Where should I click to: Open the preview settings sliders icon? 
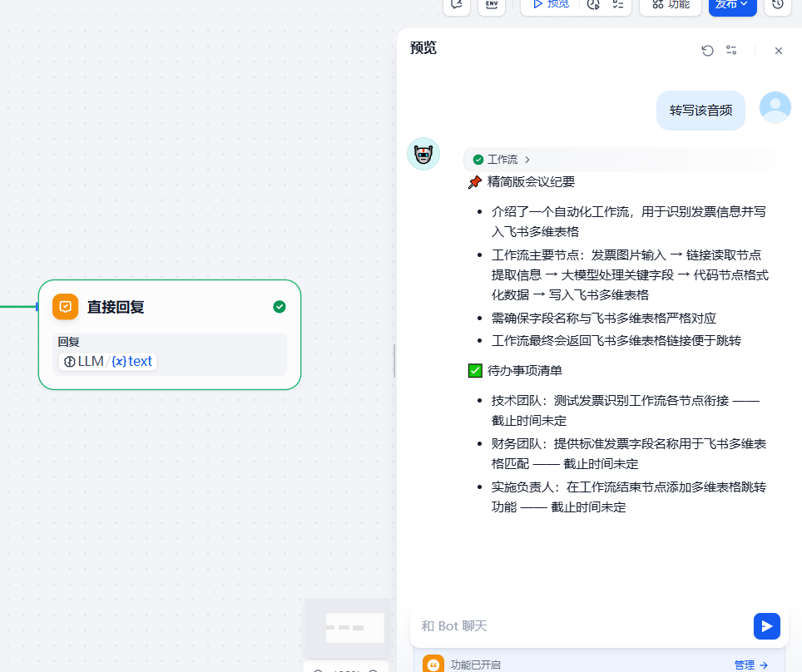pyautogui.click(x=731, y=51)
